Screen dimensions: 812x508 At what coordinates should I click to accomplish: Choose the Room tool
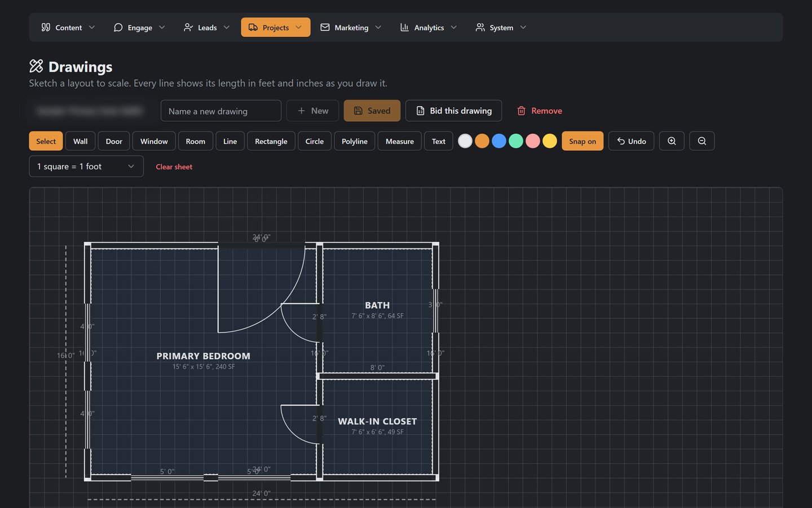click(196, 141)
